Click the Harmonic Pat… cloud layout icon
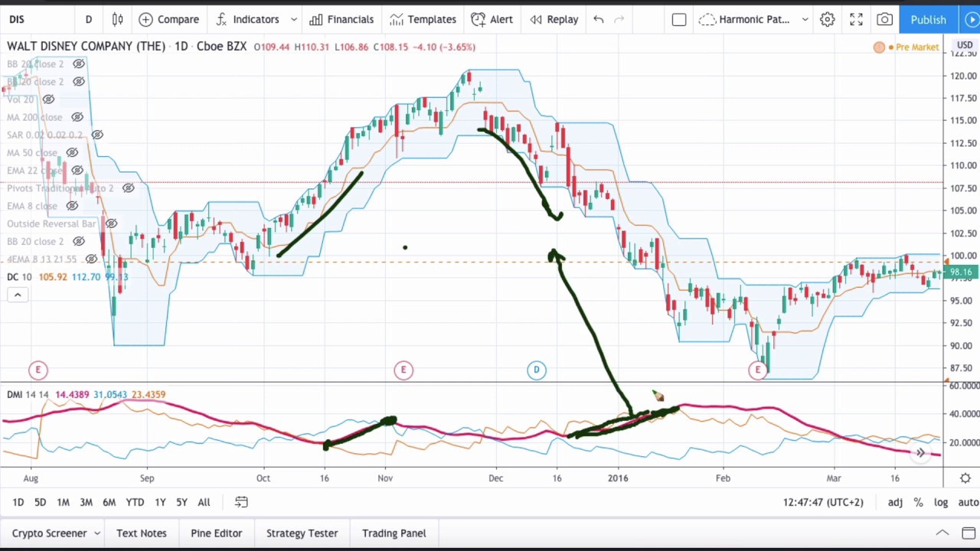The image size is (980, 551). tap(707, 19)
